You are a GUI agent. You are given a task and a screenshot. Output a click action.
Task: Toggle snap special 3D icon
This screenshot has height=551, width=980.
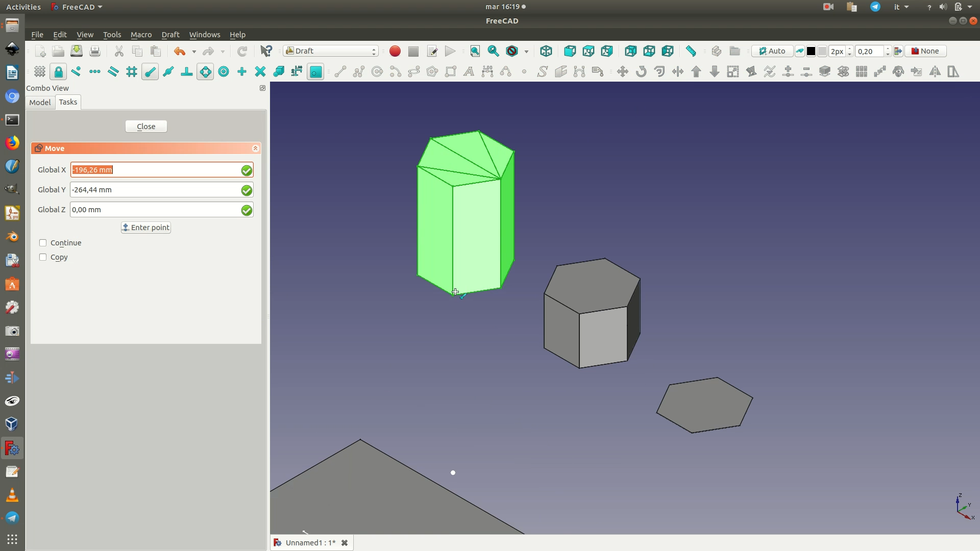pos(279,72)
